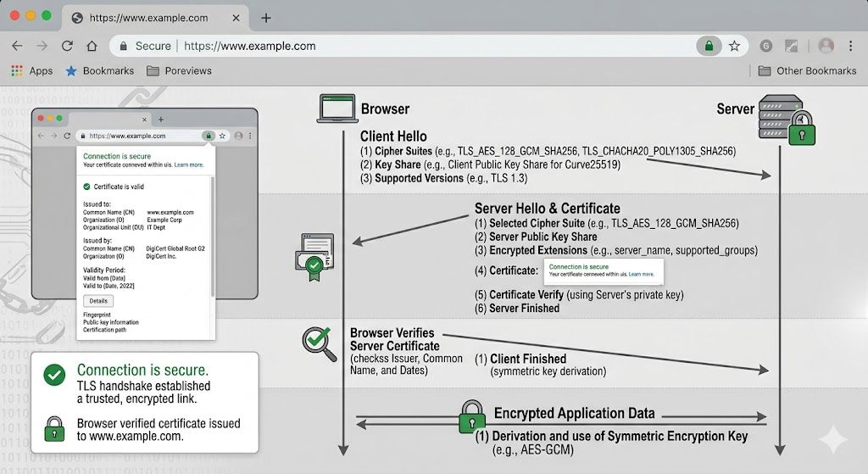Screen dimensions: 868x474
Task: Click the Encrypted Application Data heading
Action: [575, 413]
